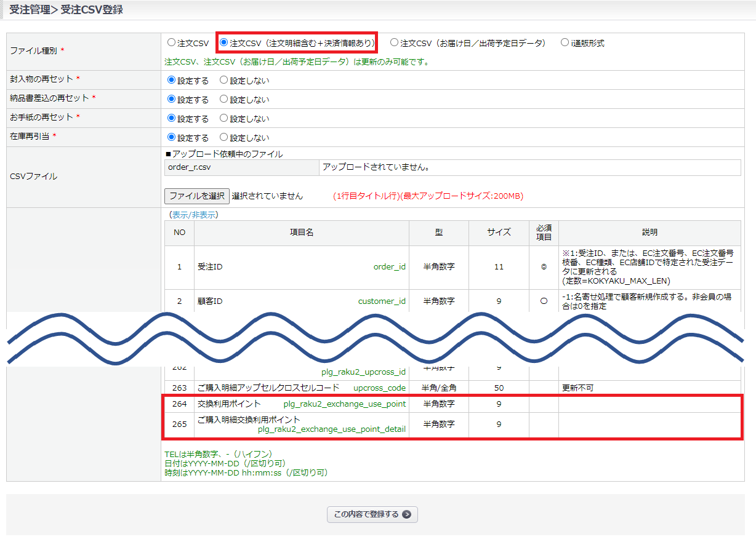The image size is (756, 542).
Task: Choose 設定する for お手紙の再セット
Action: click(x=172, y=118)
